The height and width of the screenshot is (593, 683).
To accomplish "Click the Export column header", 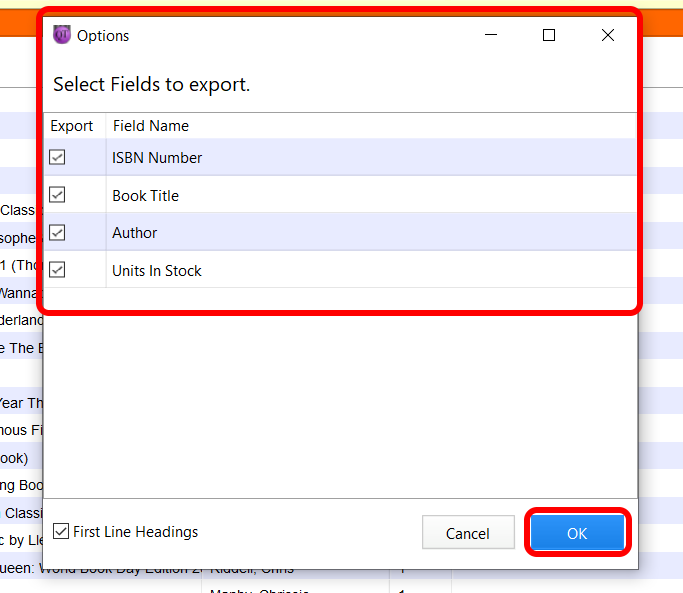I will click(72, 126).
